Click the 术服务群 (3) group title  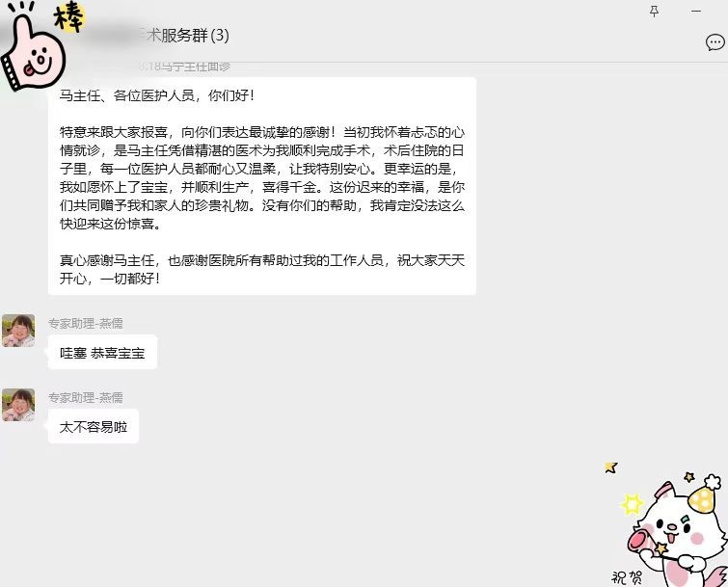tap(188, 36)
